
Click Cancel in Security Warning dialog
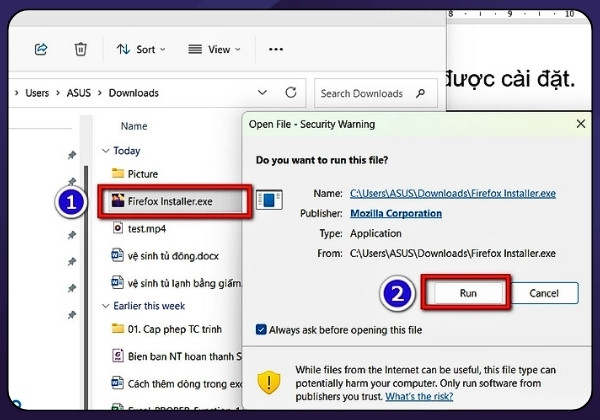coord(544,293)
